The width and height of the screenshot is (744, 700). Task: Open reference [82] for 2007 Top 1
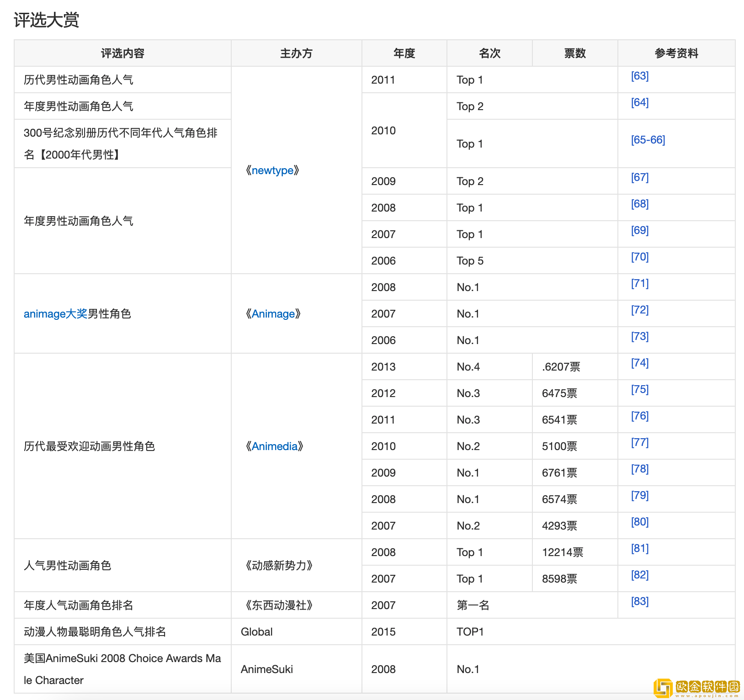tap(639, 575)
